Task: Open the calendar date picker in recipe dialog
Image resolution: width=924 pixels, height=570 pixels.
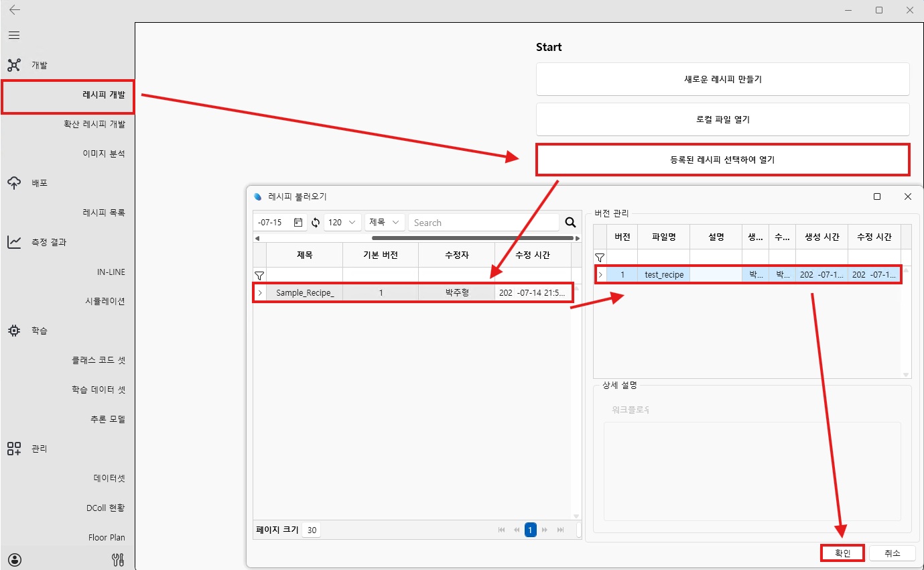Action: (298, 222)
